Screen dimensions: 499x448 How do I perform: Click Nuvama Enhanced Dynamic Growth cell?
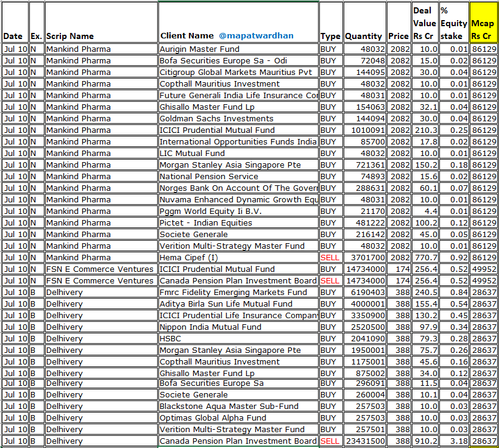click(238, 200)
